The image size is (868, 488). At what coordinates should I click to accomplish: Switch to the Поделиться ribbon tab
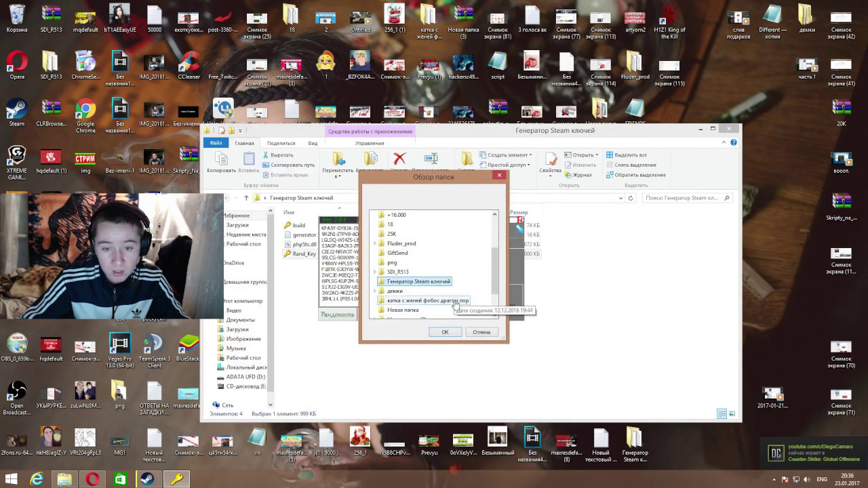click(281, 143)
